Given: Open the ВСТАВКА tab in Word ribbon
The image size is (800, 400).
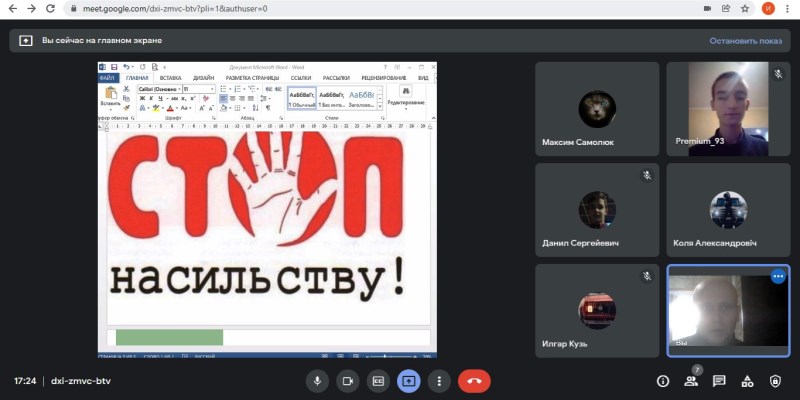Looking at the screenshot, I should point(170,77).
